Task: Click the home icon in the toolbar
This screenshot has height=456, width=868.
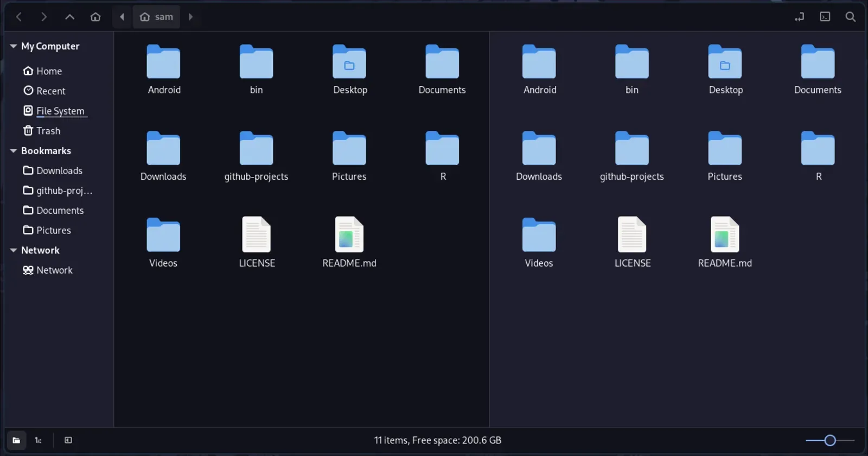Action: click(95, 17)
